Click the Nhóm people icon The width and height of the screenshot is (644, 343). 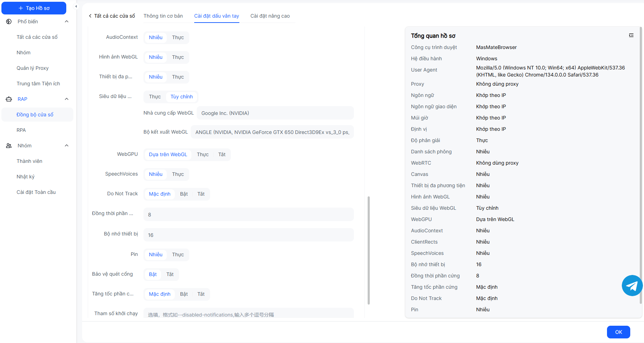click(9, 146)
